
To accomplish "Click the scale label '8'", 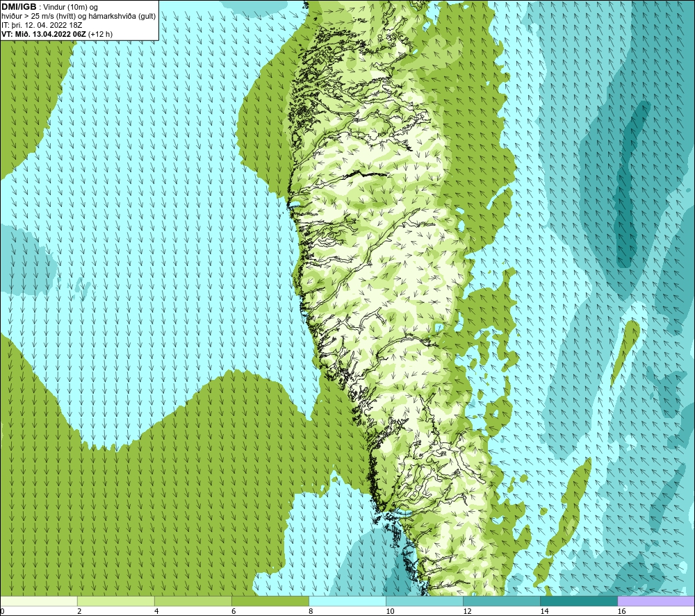I will pyautogui.click(x=311, y=611).
